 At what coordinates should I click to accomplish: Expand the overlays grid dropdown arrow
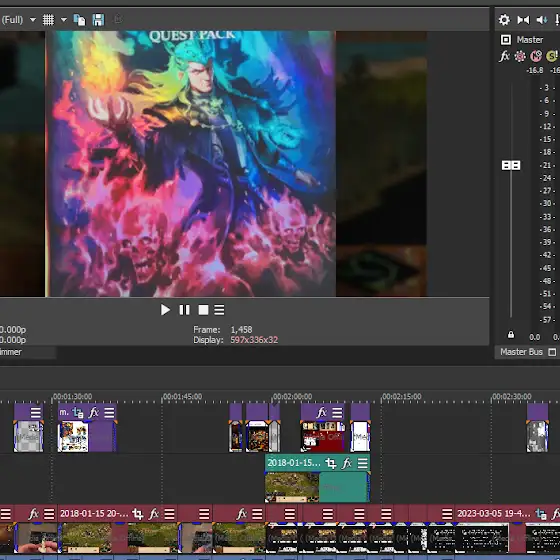point(64,20)
